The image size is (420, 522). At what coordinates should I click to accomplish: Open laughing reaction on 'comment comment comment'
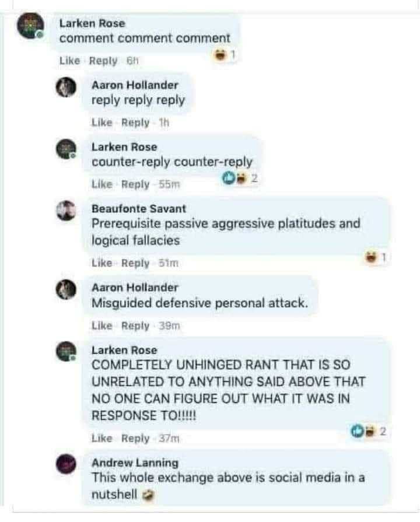(225, 55)
